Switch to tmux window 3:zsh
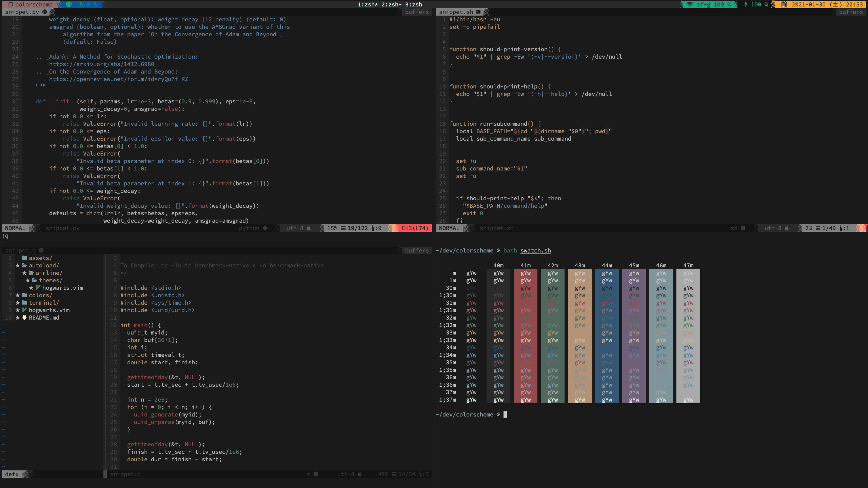Image resolution: width=868 pixels, height=488 pixels. point(413,4)
